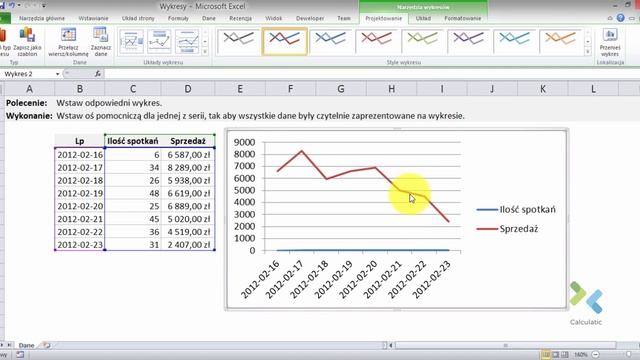Choose the teal chart style
640x360 pixels.
click(x=514, y=41)
